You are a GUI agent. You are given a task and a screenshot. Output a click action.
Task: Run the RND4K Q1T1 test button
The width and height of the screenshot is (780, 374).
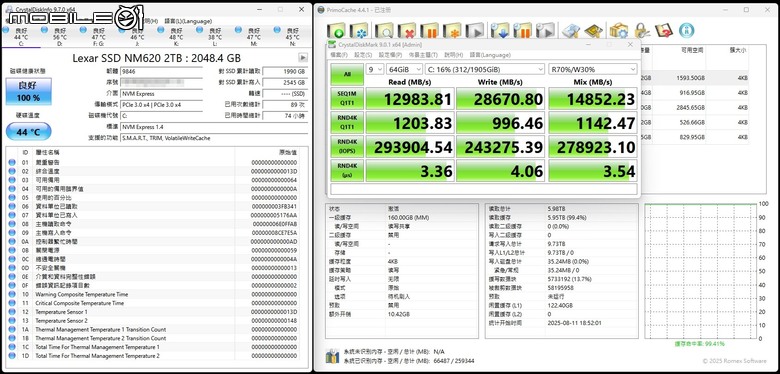(x=347, y=122)
